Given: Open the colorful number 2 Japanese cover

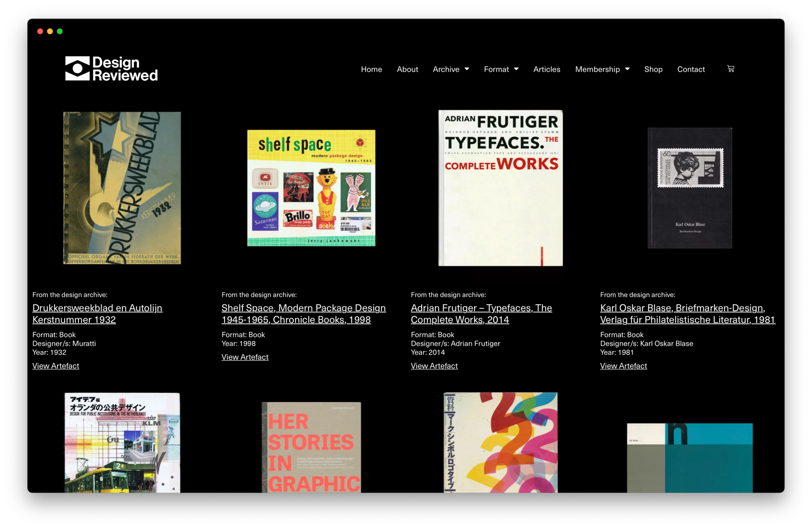Looking at the screenshot, I should click(501, 443).
